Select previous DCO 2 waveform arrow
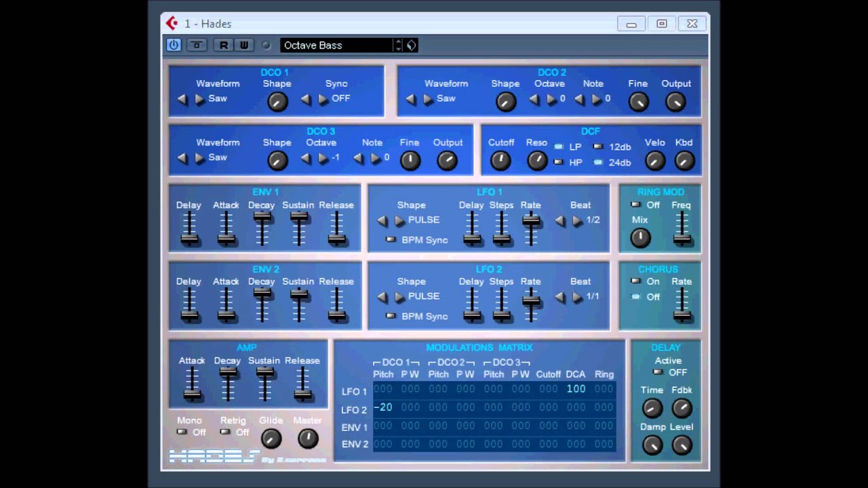Viewport: 868px width, 488px height. 411,99
